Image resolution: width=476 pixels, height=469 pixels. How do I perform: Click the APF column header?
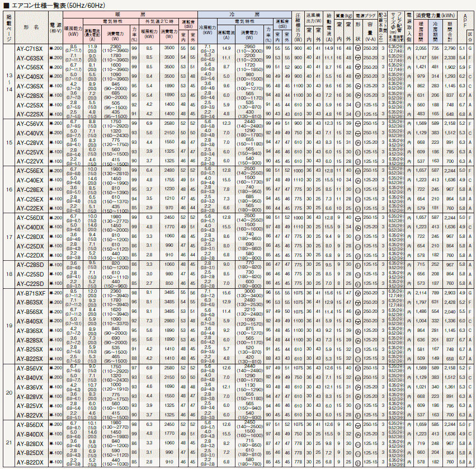(465, 21)
